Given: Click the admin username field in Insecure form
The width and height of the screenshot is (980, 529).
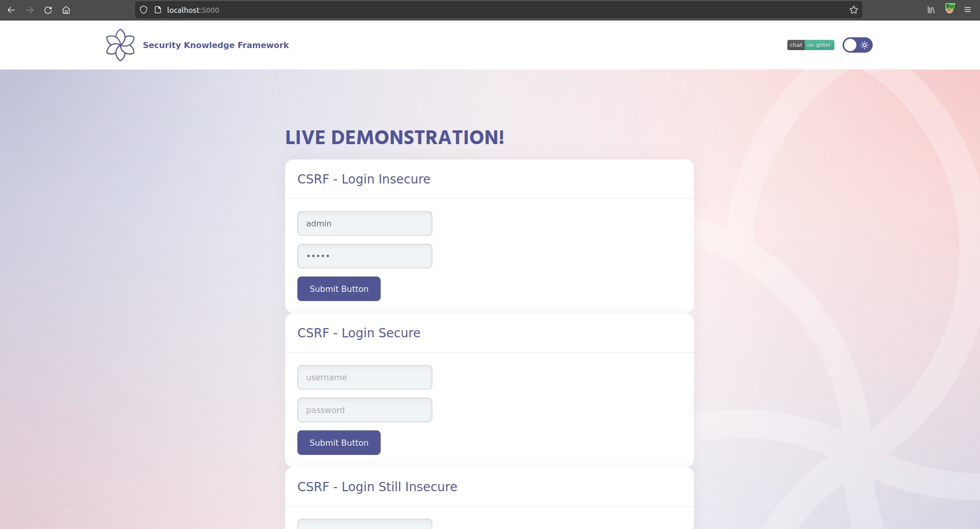Looking at the screenshot, I should tap(364, 223).
